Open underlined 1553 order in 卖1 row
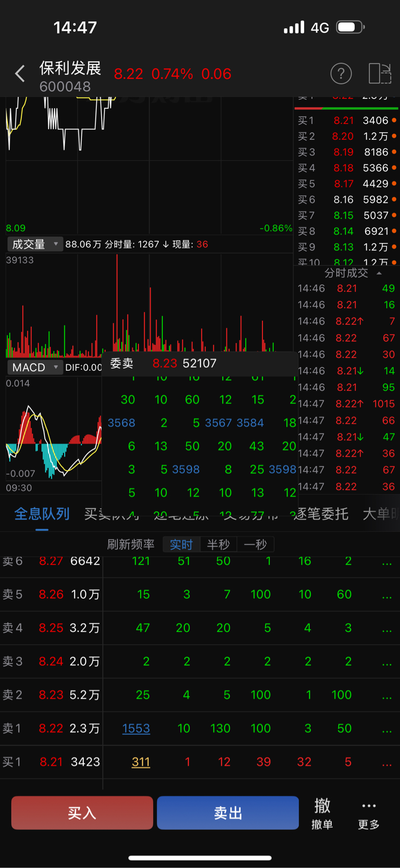 pyautogui.click(x=136, y=728)
